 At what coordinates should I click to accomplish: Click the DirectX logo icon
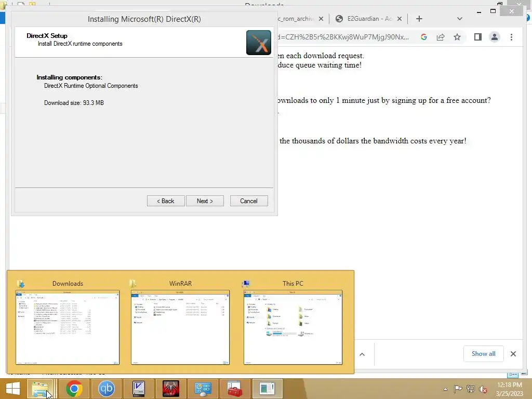click(259, 43)
